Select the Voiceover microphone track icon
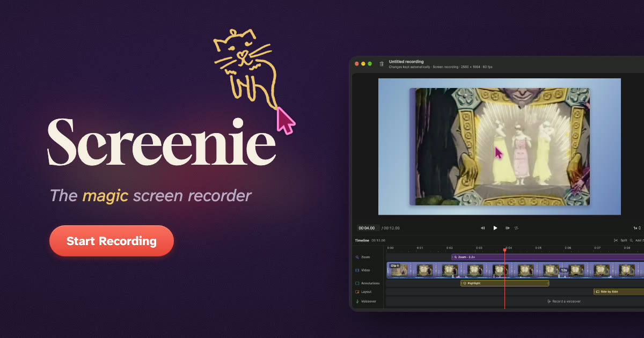644x338 pixels. (x=357, y=302)
